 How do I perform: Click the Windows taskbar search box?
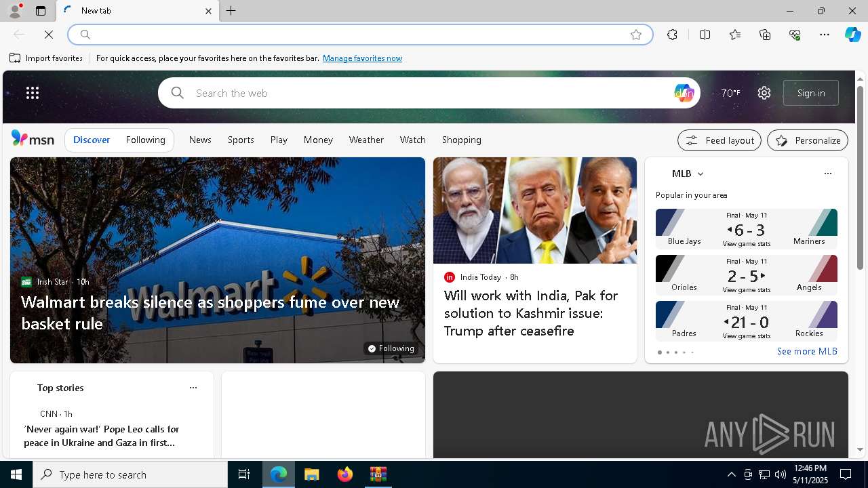click(130, 474)
